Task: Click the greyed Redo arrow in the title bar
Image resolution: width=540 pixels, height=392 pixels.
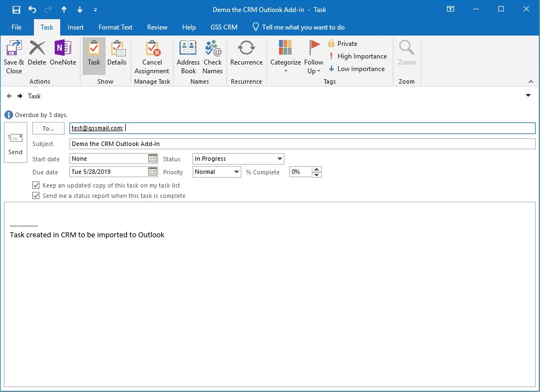Action: pos(48,10)
